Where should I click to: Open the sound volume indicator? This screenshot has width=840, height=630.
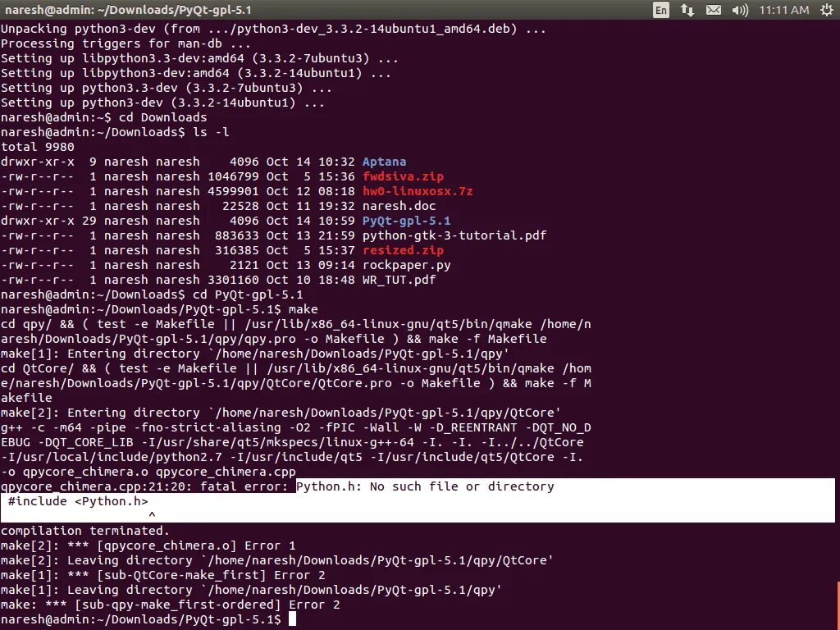pyautogui.click(x=740, y=10)
